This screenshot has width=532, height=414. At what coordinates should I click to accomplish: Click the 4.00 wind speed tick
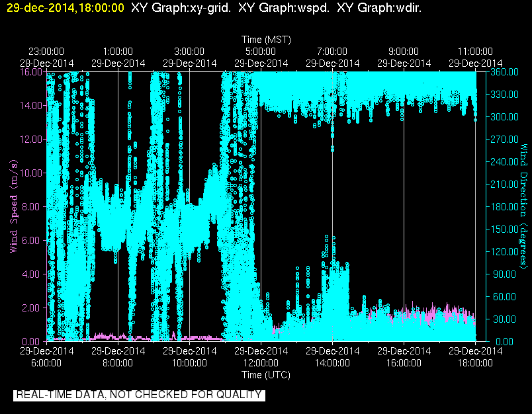pos(31,274)
